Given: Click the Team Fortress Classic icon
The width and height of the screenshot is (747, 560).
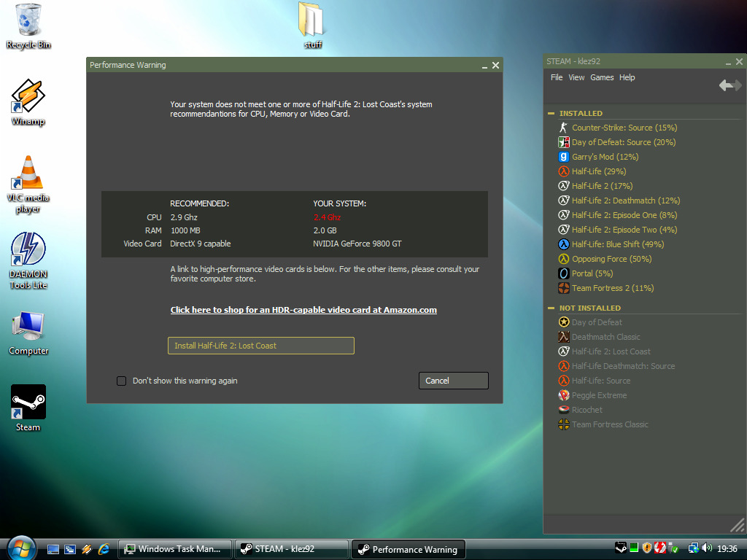Looking at the screenshot, I should coord(564,424).
